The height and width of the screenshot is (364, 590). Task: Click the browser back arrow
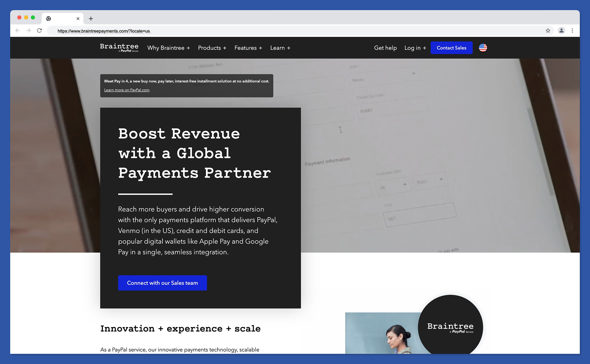(18, 31)
